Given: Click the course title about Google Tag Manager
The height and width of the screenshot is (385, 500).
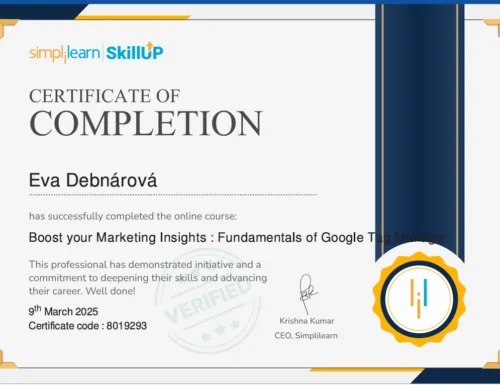Looking at the screenshot, I should [x=237, y=238].
